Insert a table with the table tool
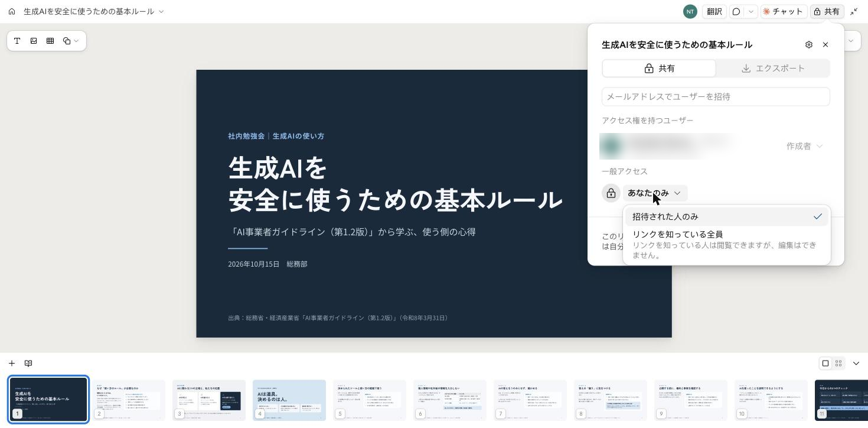The image size is (868, 428). click(x=50, y=41)
